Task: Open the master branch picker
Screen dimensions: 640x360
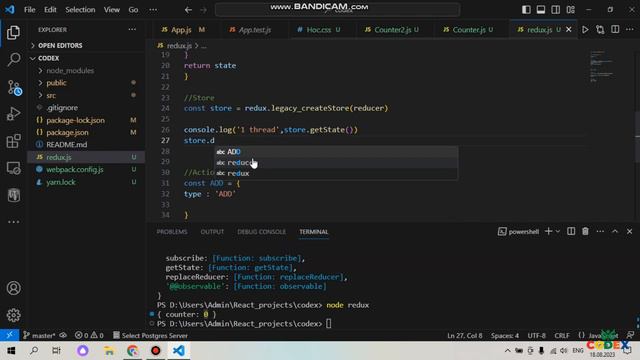Action: [40, 336]
